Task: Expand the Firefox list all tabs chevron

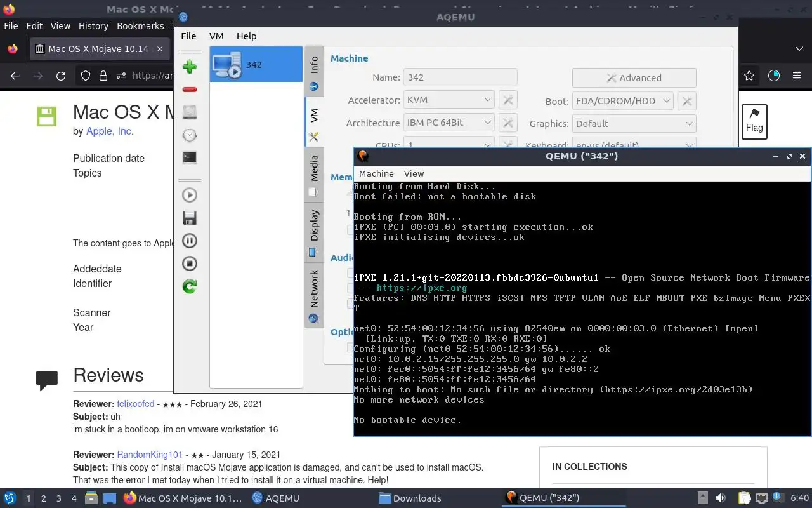Action: tap(799, 49)
